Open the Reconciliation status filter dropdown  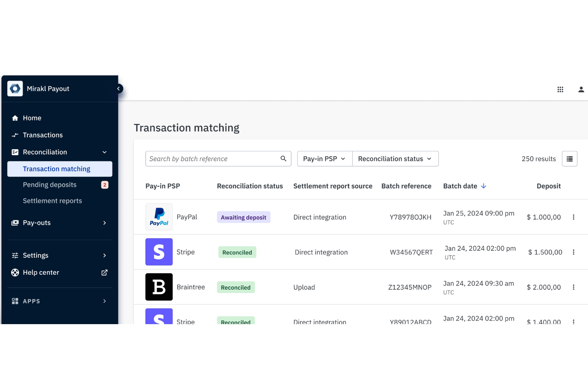pyautogui.click(x=395, y=159)
